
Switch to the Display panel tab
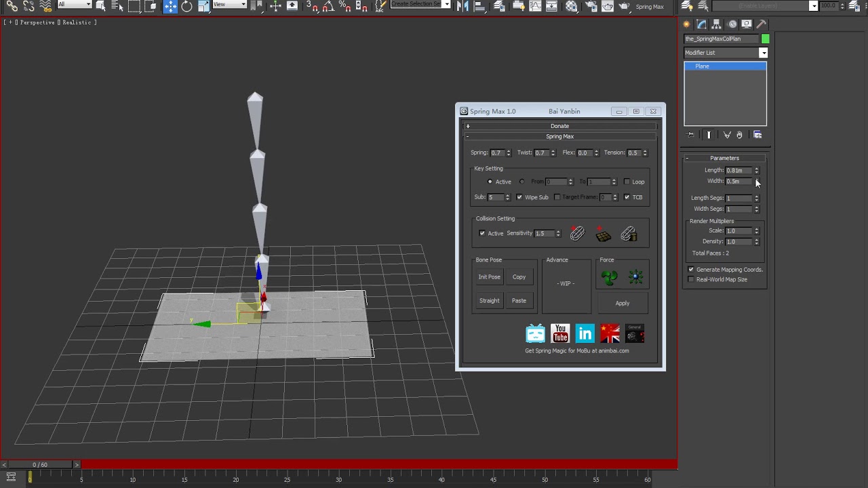click(x=747, y=24)
